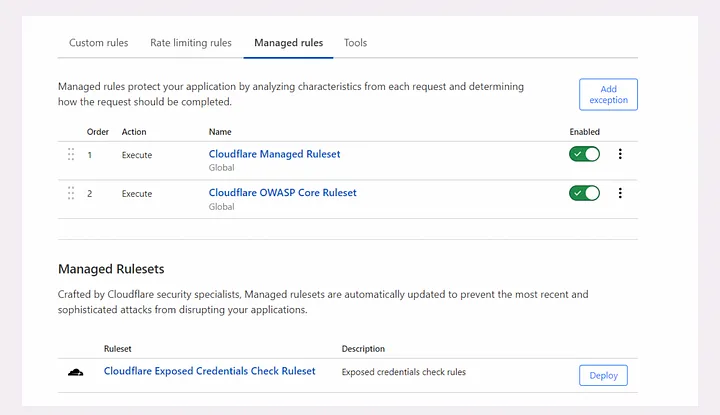Screen dimensions: 720x415
Task: Click the Name column header
Action: (x=222, y=132)
